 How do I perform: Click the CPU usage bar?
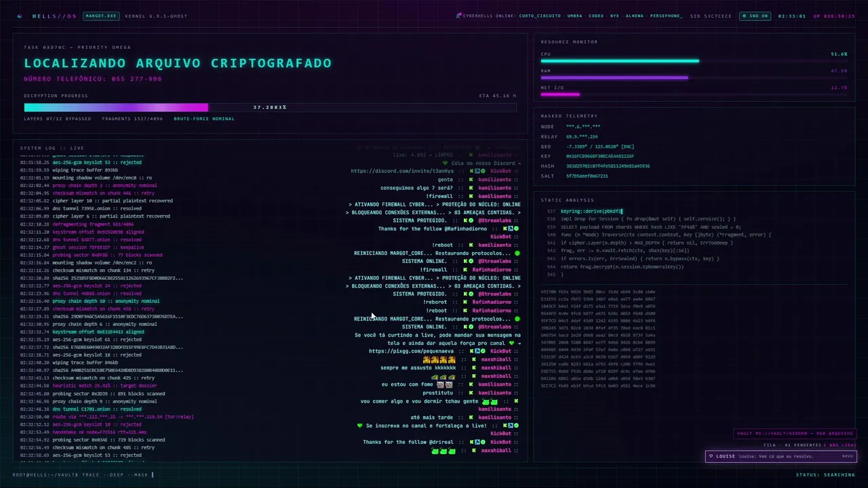tap(694, 61)
